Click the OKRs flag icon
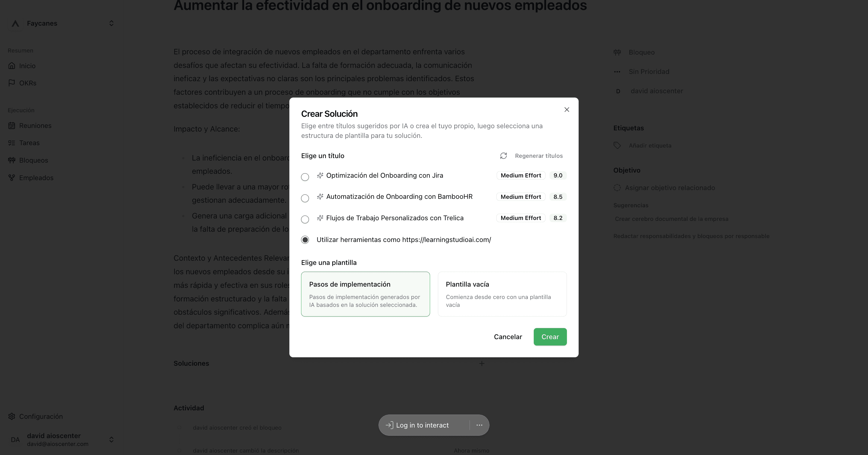This screenshot has height=455, width=868. [x=12, y=83]
